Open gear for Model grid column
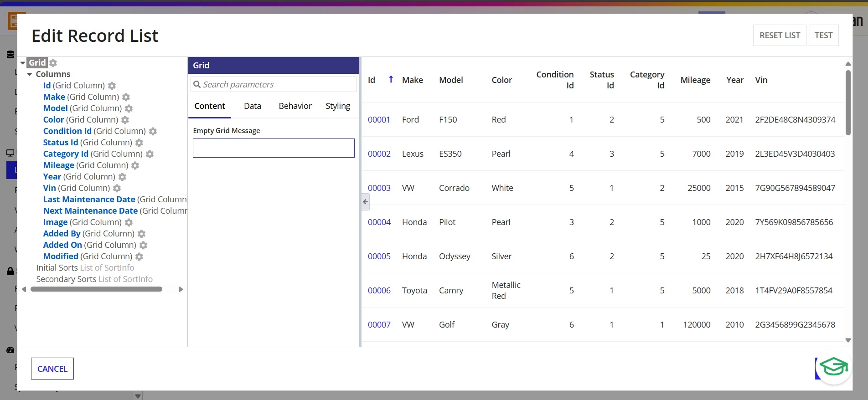The image size is (868, 400). 129,108
